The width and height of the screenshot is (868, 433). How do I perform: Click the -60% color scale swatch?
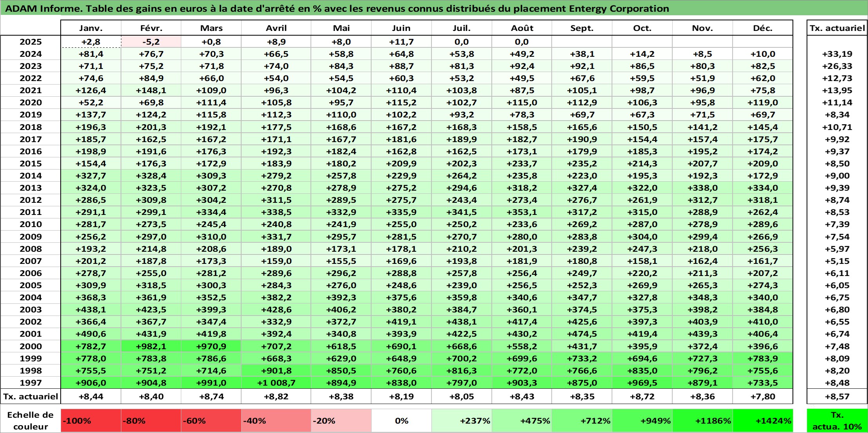pyautogui.click(x=211, y=421)
